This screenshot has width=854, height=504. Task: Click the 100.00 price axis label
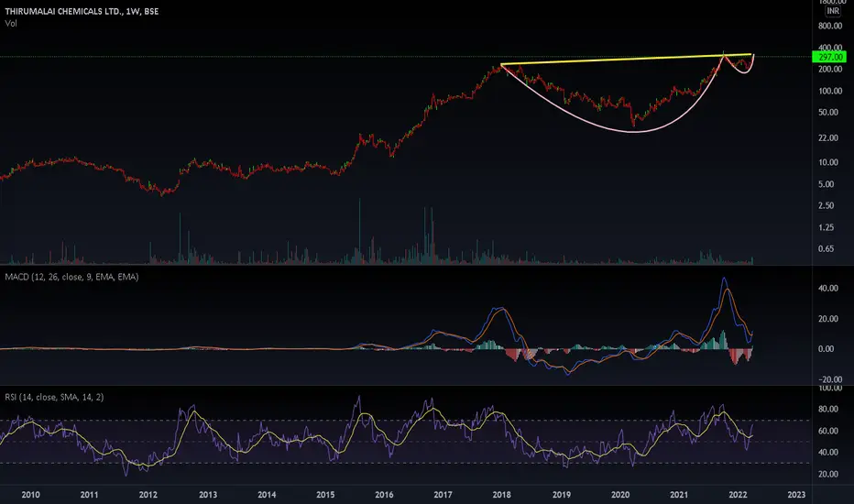(x=830, y=91)
